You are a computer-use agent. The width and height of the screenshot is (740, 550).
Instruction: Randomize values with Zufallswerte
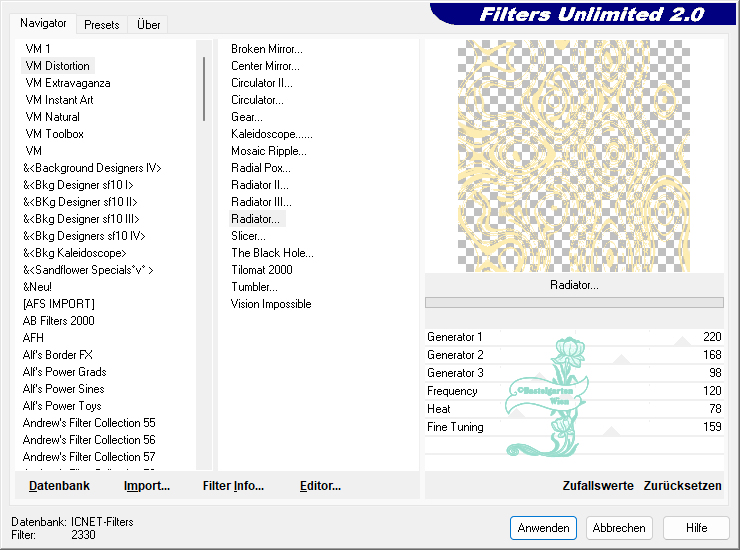(x=598, y=486)
